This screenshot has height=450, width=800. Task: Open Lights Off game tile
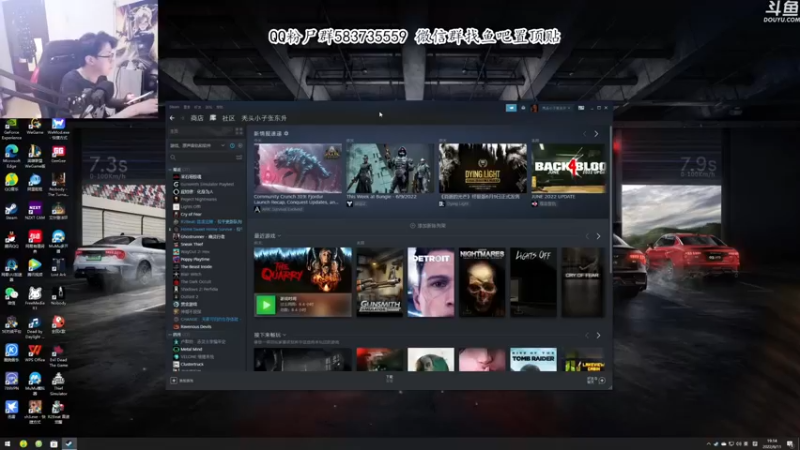click(533, 282)
